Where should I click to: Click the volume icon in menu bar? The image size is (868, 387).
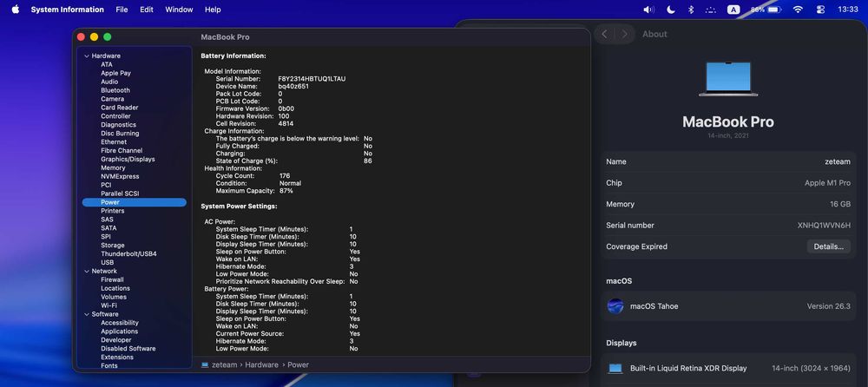tap(648, 10)
